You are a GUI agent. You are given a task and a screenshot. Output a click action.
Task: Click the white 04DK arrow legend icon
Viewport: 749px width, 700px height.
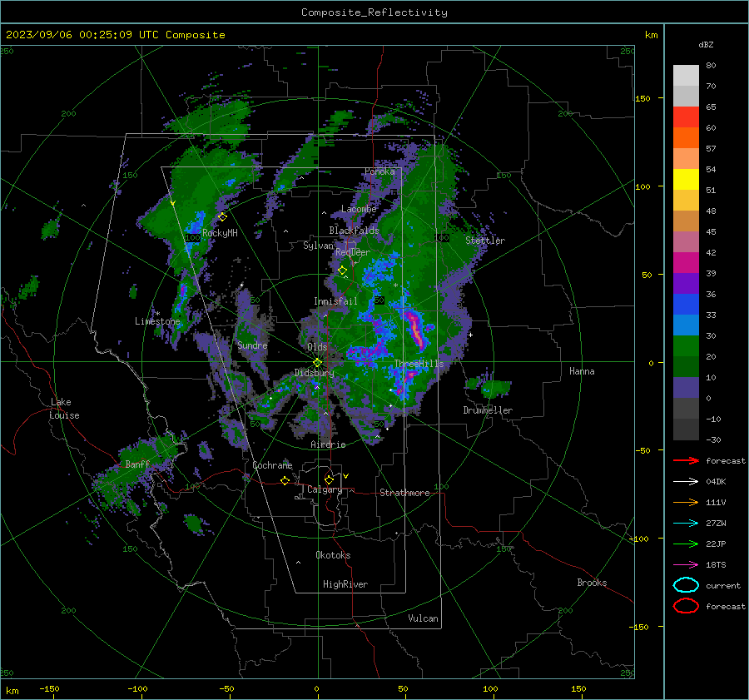coord(686,481)
